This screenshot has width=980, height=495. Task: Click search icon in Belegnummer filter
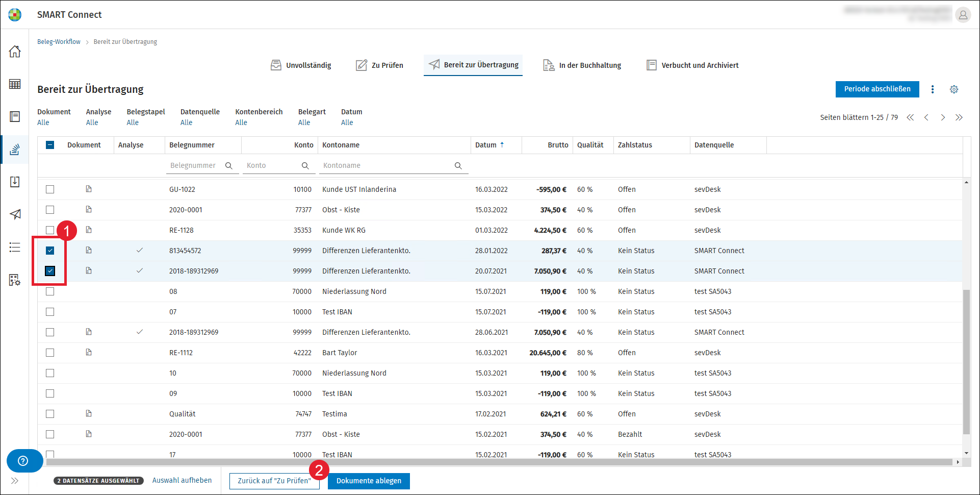click(x=229, y=165)
